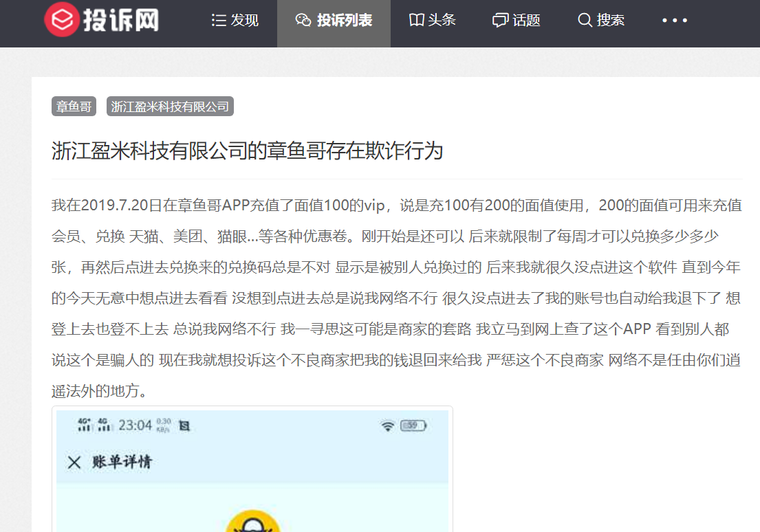Click the 章鱼哥 tag
This screenshot has height=532, width=760.
tap(74, 107)
